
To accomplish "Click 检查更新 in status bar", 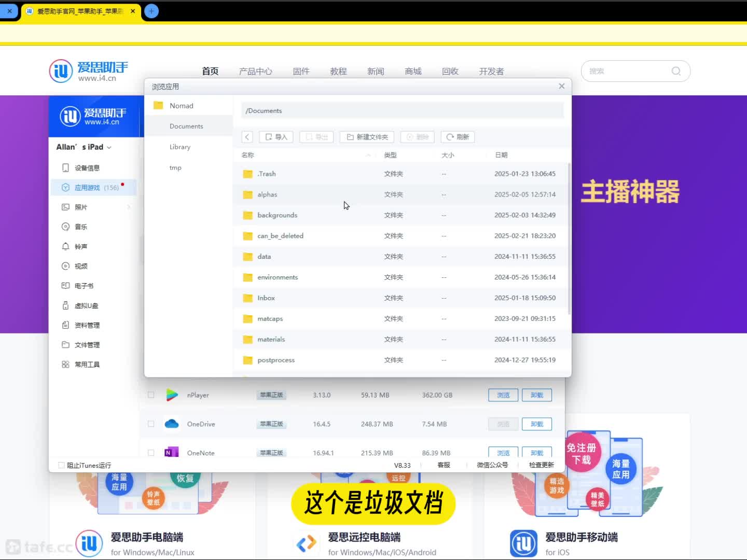I will (542, 465).
